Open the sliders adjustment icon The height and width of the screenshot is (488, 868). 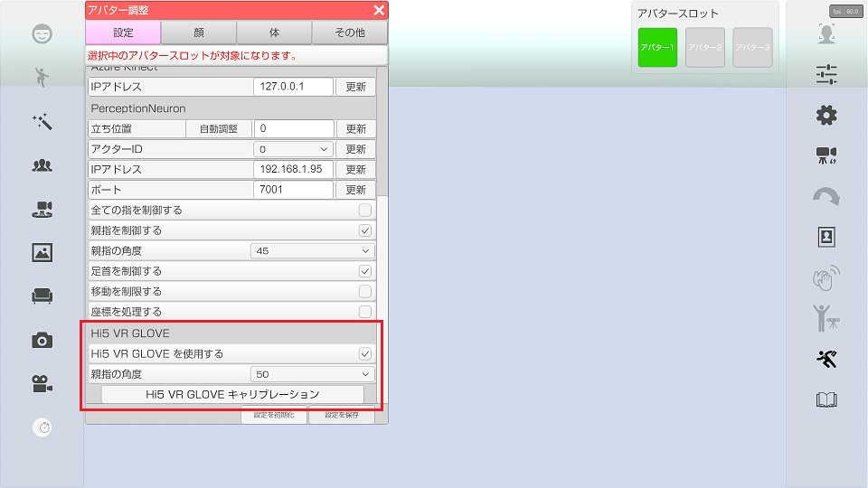pyautogui.click(x=826, y=74)
